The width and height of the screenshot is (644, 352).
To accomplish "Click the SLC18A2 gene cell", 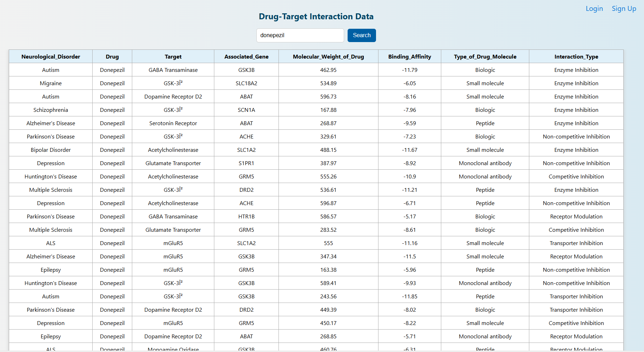I will [247, 83].
